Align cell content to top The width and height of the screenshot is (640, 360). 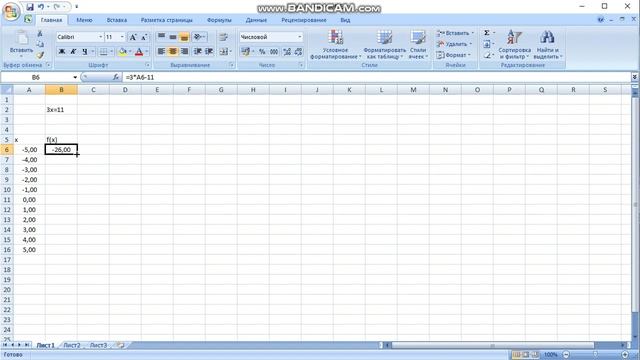pos(161,37)
